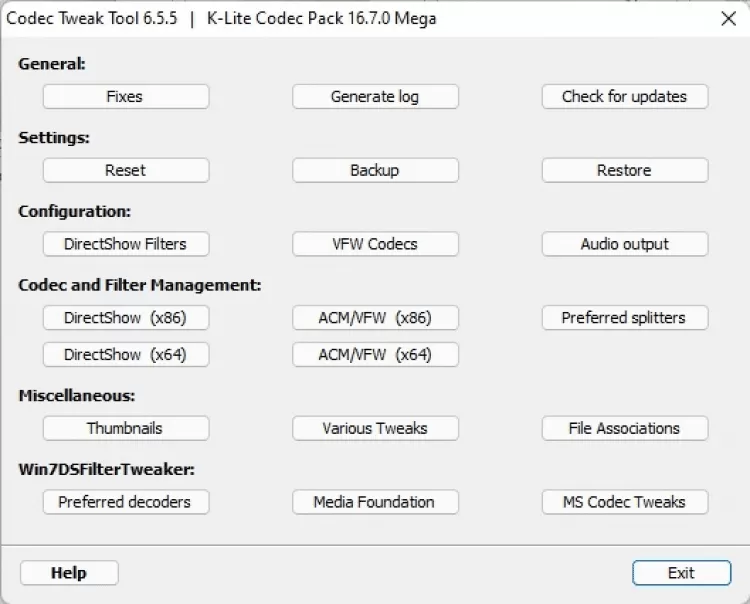Open VFW Codecs configuration
The height and width of the screenshot is (604, 750).
375,244
